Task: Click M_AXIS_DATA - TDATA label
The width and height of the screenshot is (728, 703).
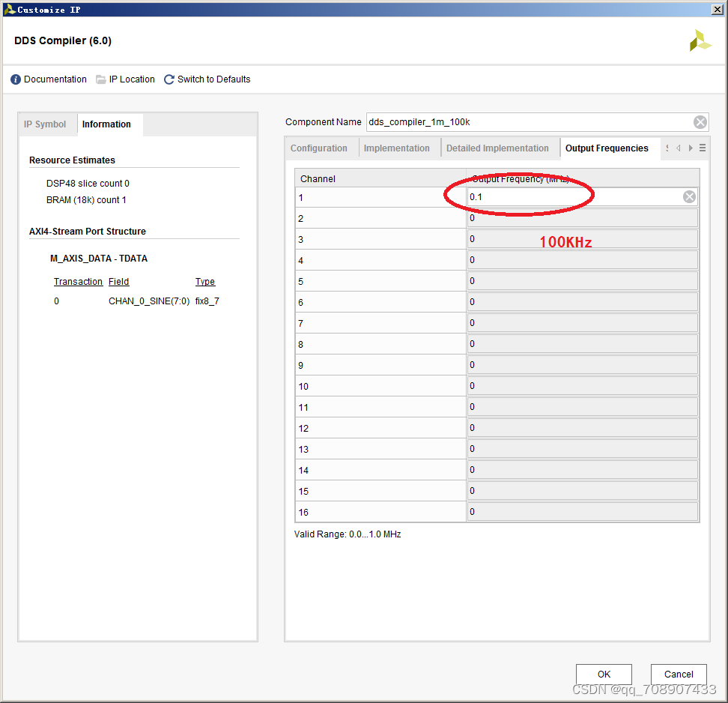Action: 99,259
